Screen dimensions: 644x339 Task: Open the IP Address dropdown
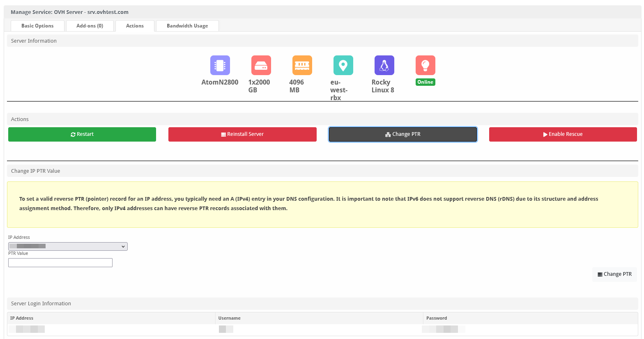coord(68,246)
